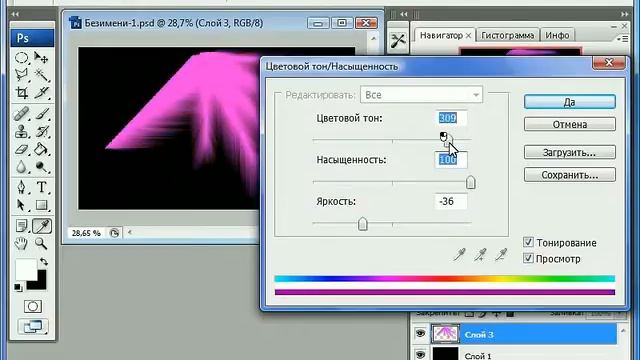Screen dimensions: 640x360
Task: Click the Яркость slider handle
Action: [x=362, y=224]
